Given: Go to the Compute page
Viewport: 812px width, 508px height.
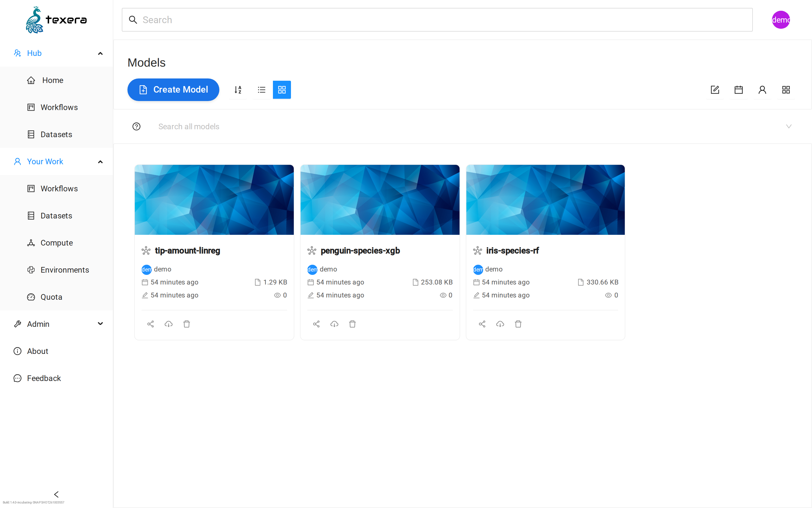Looking at the screenshot, I should (x=56, y=243).
